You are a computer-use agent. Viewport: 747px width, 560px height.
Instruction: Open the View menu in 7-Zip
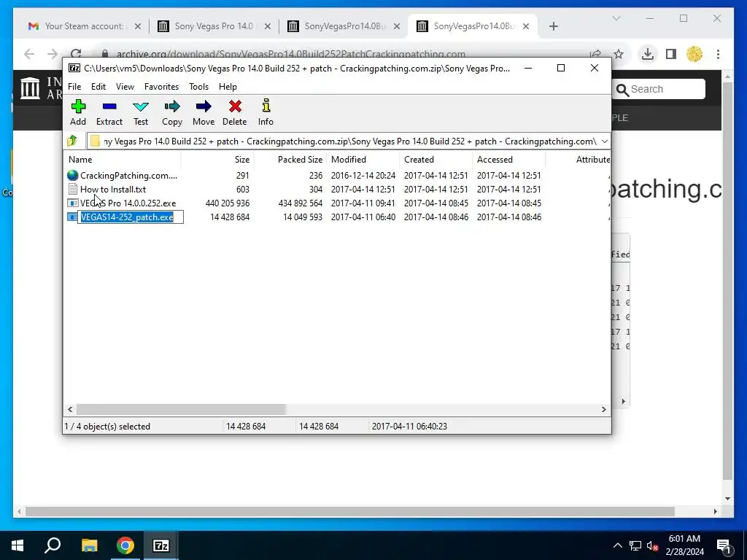[125, 87]
